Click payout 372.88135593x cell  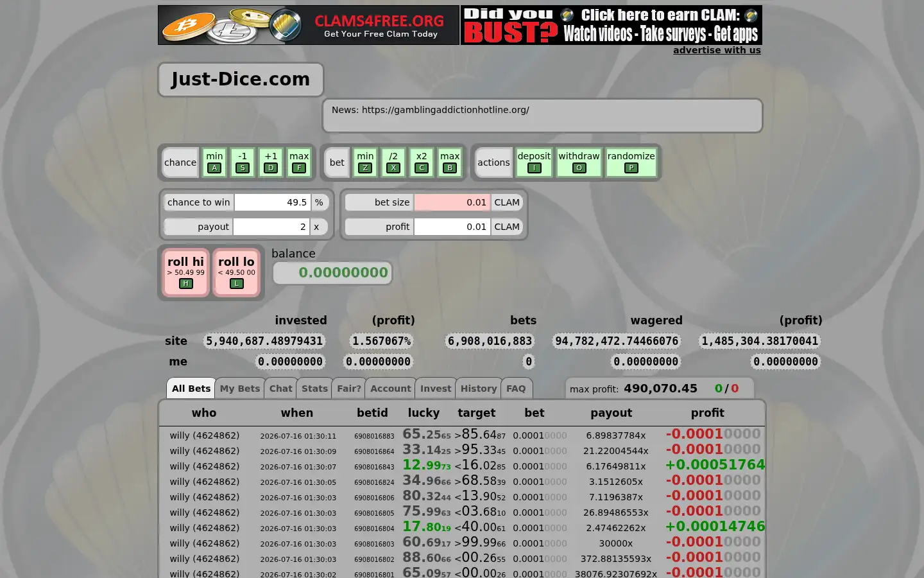616,559
